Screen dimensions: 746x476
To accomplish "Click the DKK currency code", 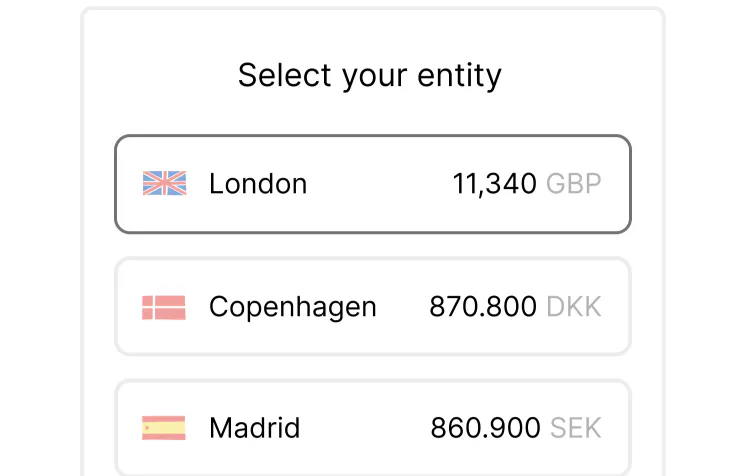I will click(x=574, y=307).
